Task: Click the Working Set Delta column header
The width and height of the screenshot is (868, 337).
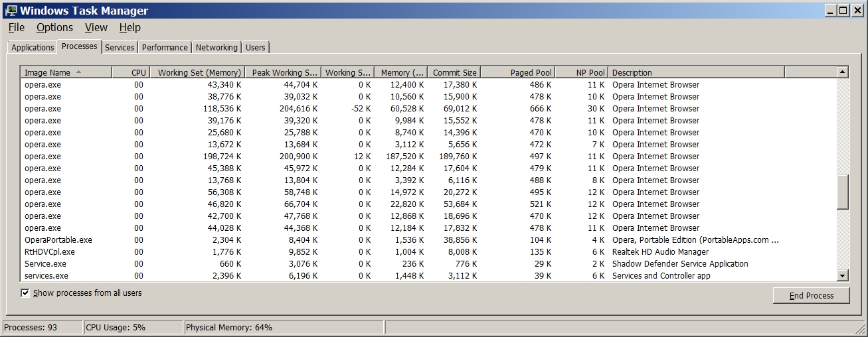Action: 348,72
